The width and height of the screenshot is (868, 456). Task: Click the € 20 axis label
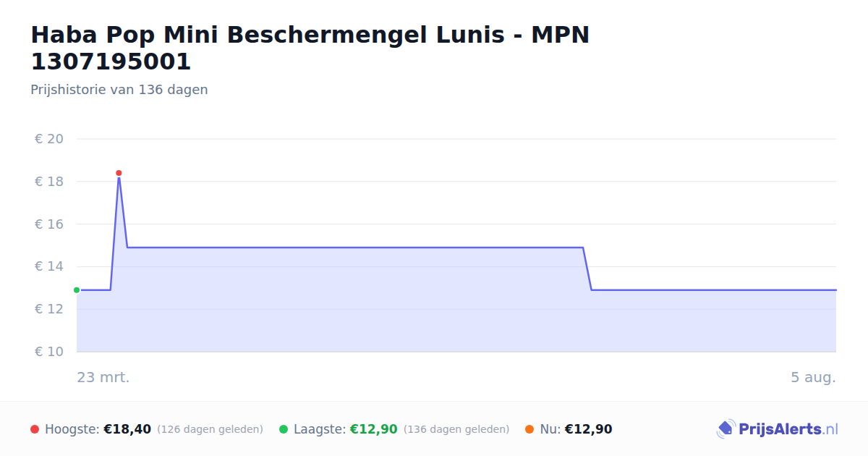coord(49,139)
